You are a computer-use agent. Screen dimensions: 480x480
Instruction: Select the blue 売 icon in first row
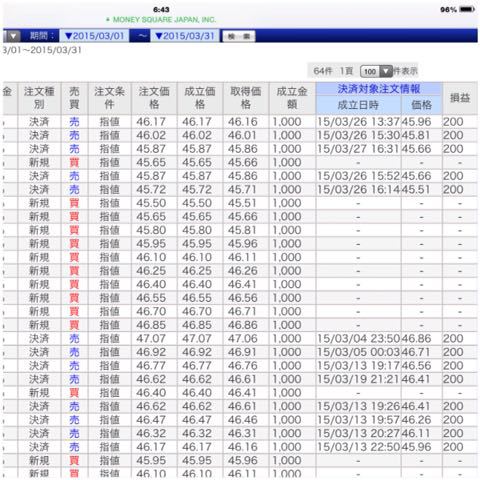point(74,122)
